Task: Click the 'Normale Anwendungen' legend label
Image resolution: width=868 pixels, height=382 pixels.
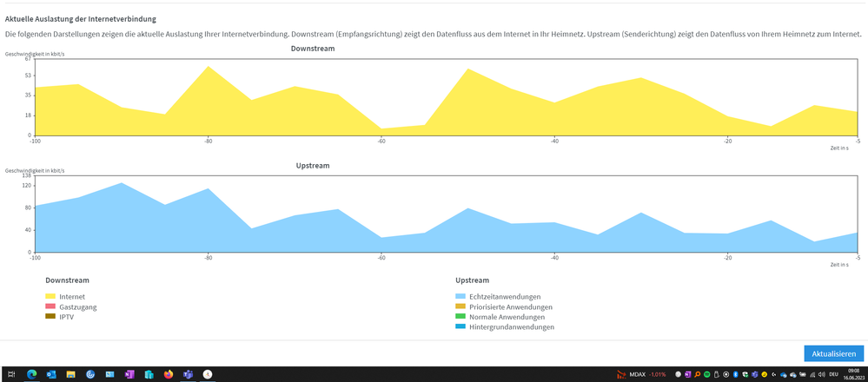Action: [x=507, y=317]
